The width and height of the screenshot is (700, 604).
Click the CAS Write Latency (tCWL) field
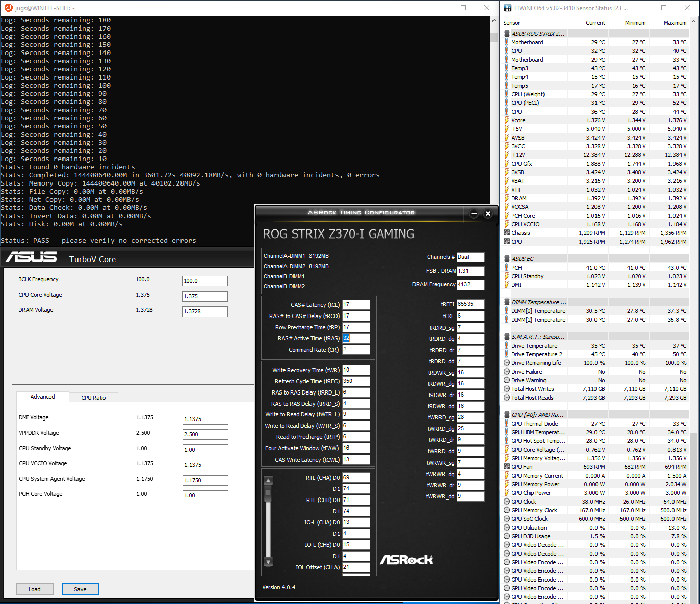click(356, 460)
